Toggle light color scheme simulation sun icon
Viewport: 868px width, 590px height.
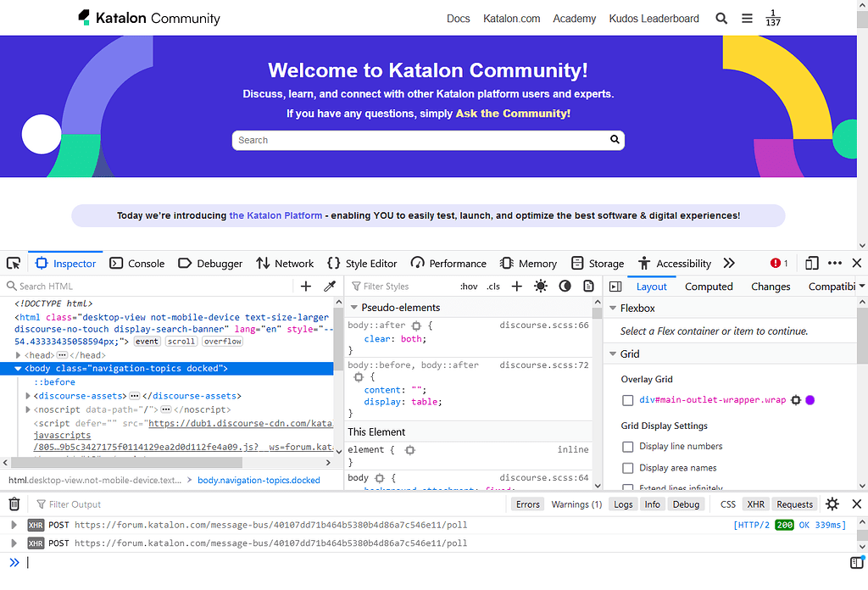coord(540,287)
